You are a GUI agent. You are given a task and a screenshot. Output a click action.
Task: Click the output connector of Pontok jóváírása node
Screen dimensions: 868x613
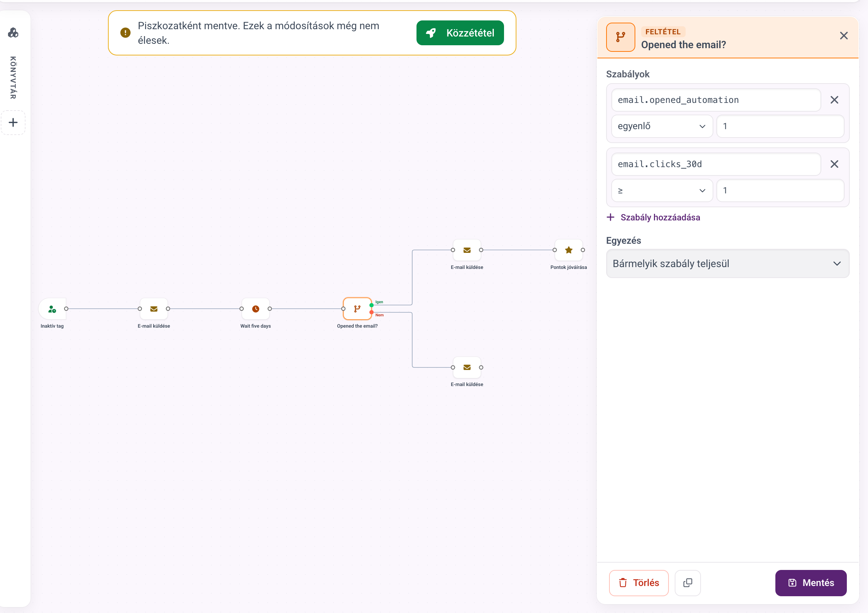point(583,250)
